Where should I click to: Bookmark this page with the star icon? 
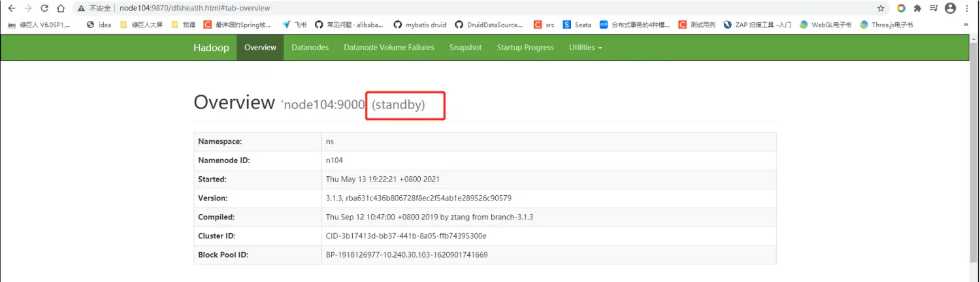[881, 8]
